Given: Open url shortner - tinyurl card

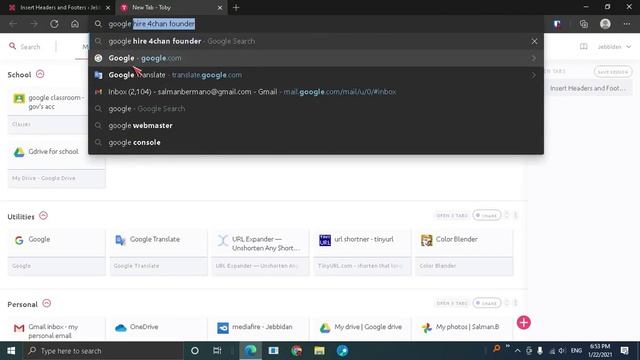Looking at the screenshot, I should click(362, 252).
